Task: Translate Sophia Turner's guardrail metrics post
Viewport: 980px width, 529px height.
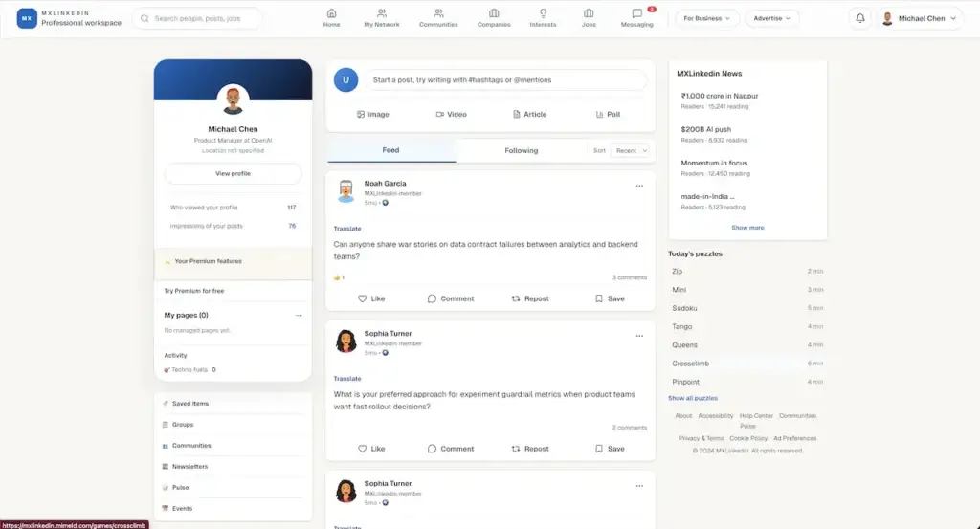Action: click(x=347, y=379)
